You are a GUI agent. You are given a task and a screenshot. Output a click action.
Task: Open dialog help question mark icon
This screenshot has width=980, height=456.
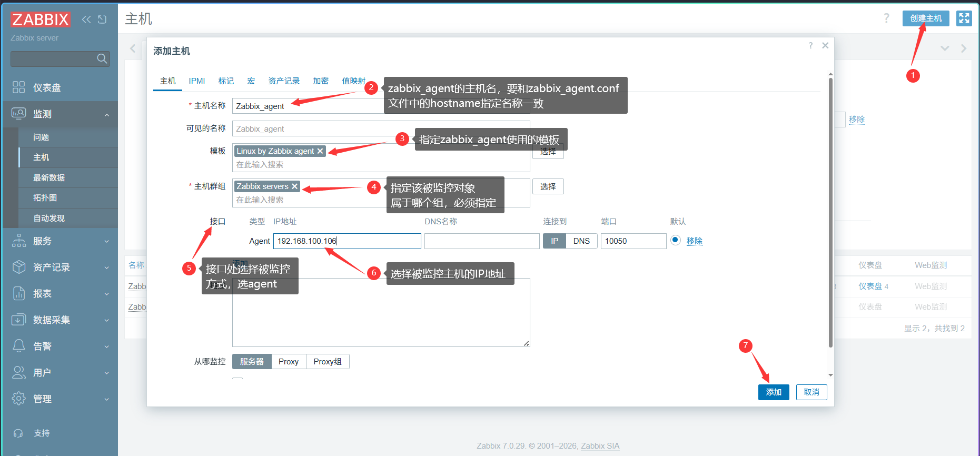tap(810, 46)
